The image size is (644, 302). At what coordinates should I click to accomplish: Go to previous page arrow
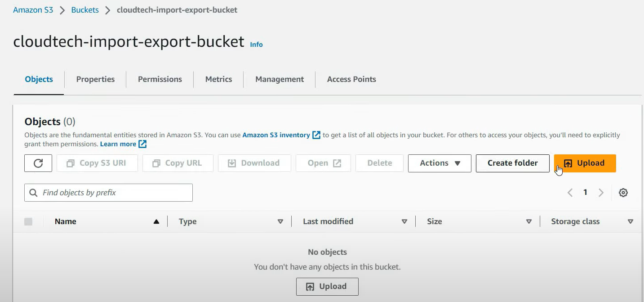tap(570, 193)
